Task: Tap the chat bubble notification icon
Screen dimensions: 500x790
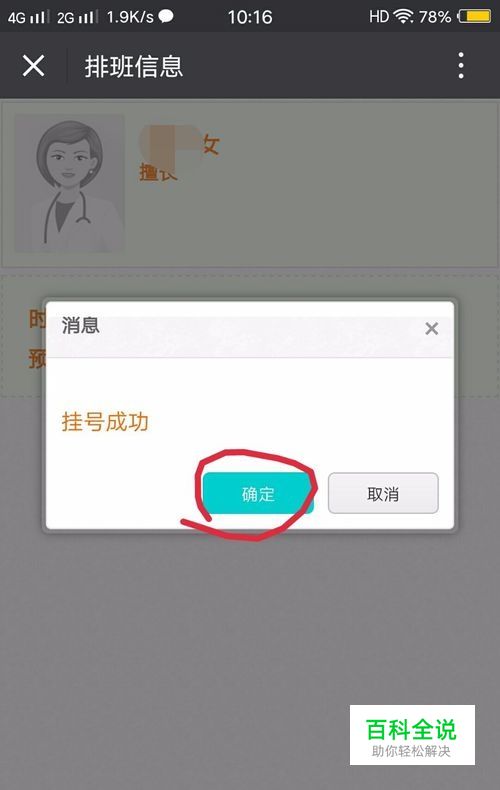Action: (x=166, y=17)
